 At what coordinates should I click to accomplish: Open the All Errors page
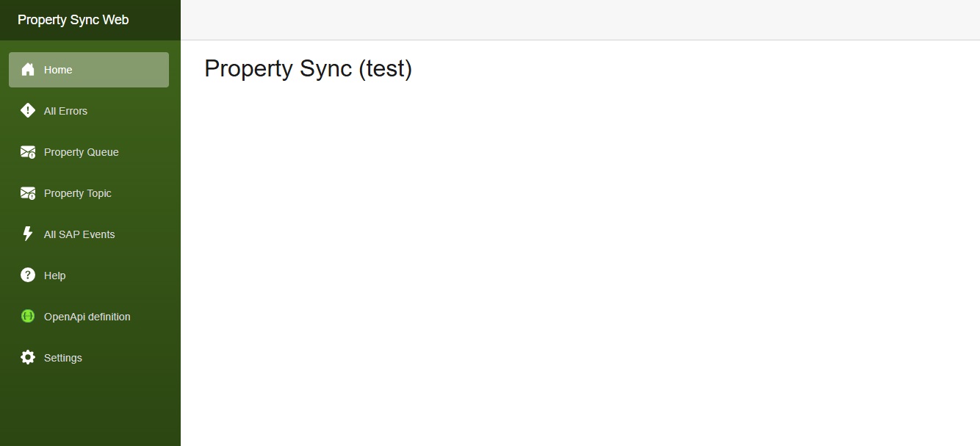pyautogui.click(x=65, y=111)
